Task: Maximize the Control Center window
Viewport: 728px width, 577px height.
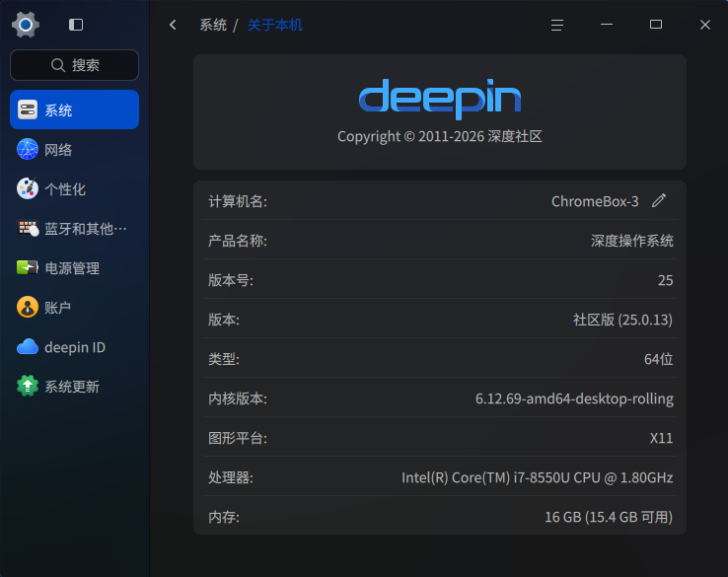Action: [x=656, y=25]
